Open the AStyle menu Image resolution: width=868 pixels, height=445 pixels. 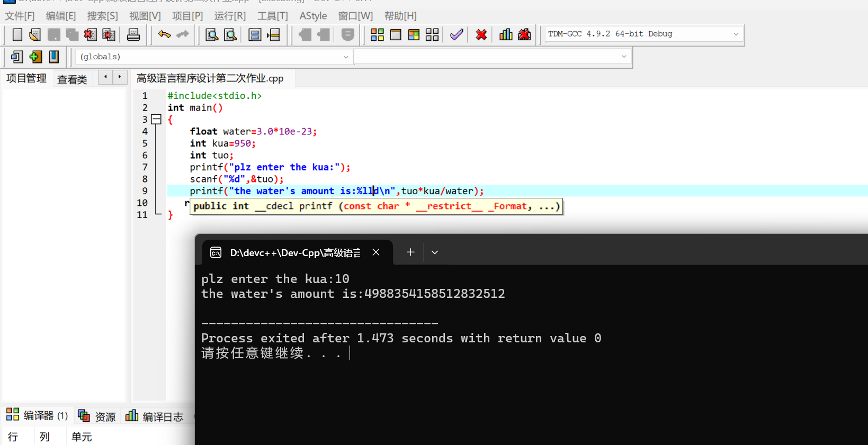click(313, 16)
